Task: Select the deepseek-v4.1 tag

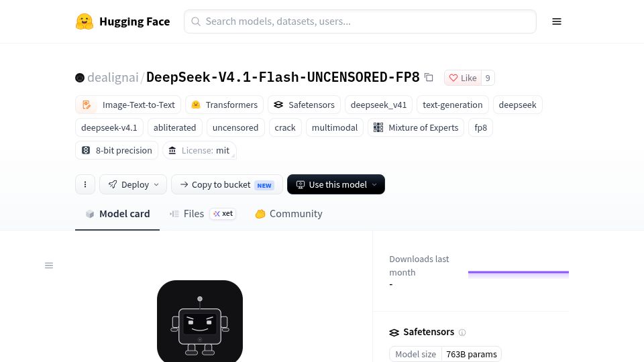Action: [x=109, y=127]
